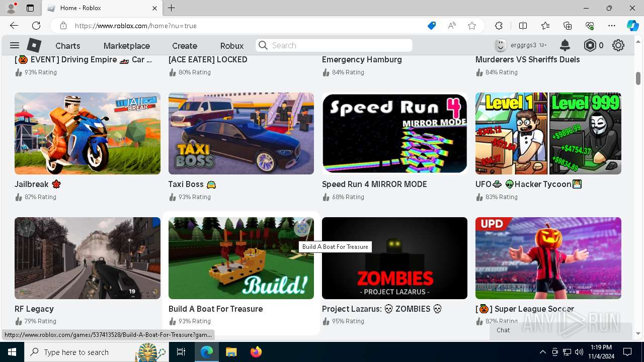644x362 pixels.
Task: Open the Robux balance icon
Action: click(x=590, y=45)
